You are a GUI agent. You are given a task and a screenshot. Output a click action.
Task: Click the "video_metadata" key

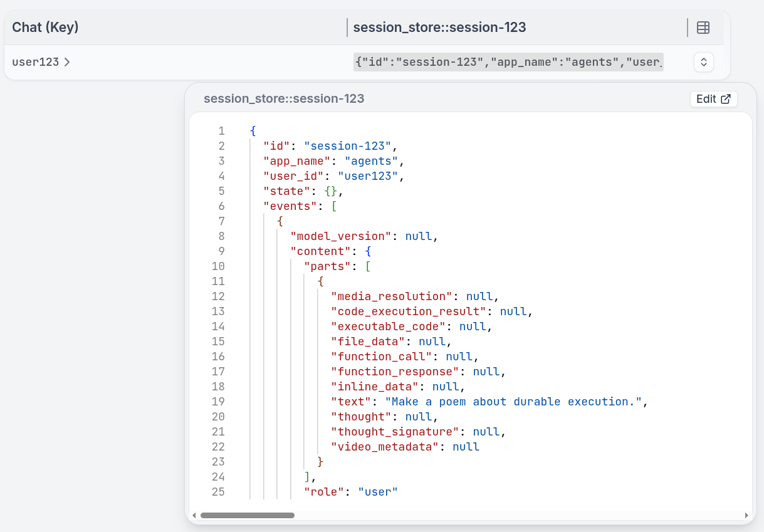pyautogui.click(x=385, y=447)
